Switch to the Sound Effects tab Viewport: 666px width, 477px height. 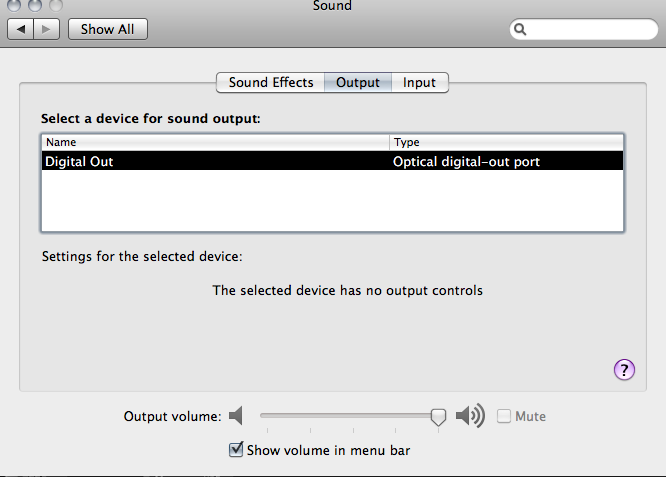[x=271, y=82]
